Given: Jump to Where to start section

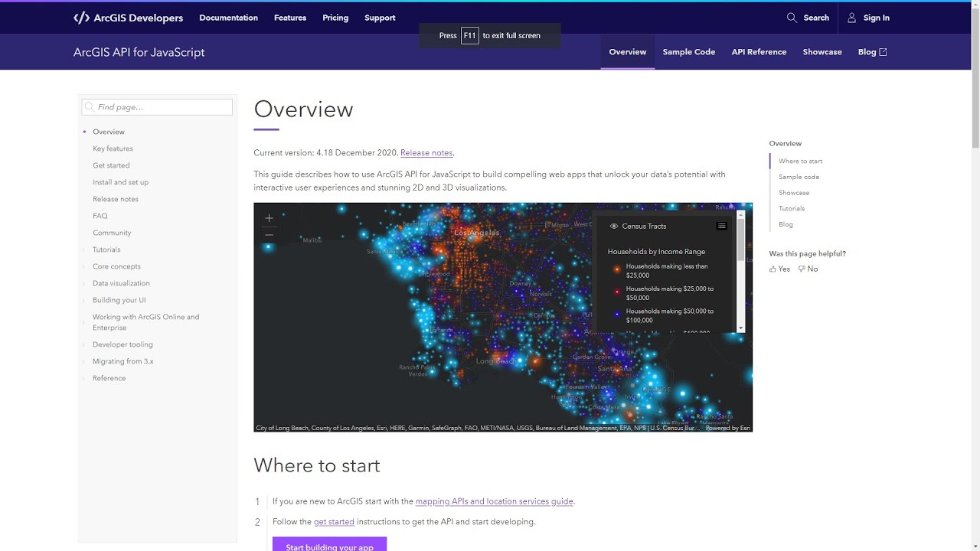Looking at the screenshot, I should click(800, 161).
